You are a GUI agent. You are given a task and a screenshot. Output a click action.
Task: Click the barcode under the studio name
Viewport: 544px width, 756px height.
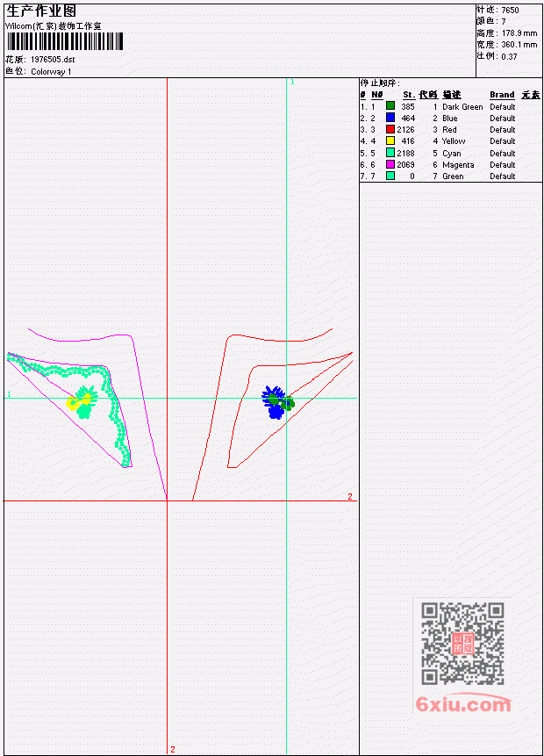tap(65, 41)
